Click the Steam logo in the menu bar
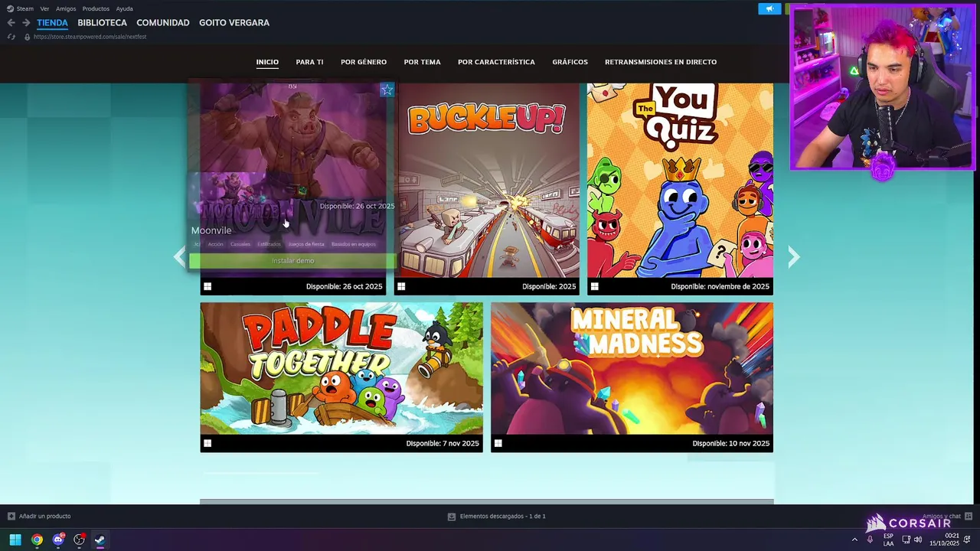980x551 pixels. click(10, 8)
